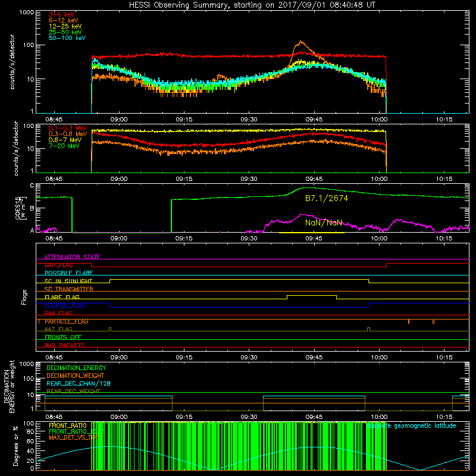
Task: Click the orange 6-12 keV peak near 09:42
Action: click(x=301, y=42)
